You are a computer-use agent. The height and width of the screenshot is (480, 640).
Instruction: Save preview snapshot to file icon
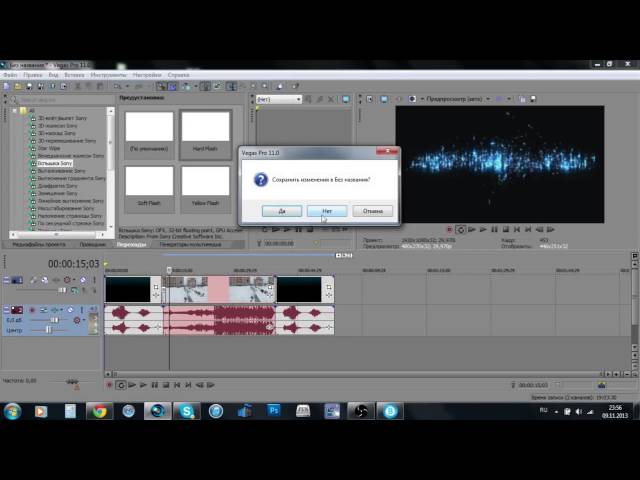(x=533, y=99)
